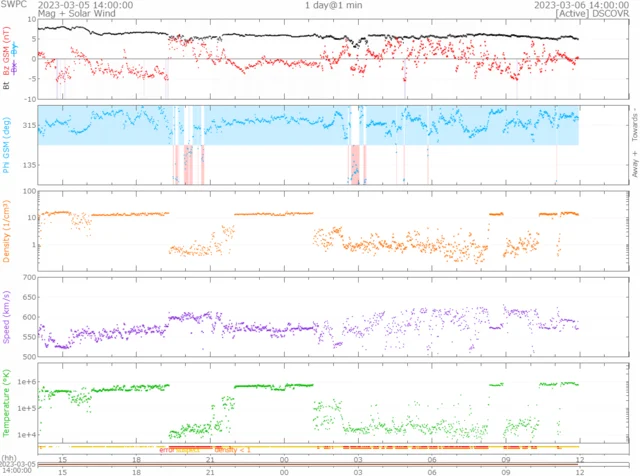The width and height of the screenshot is (640, 476).
Task: Click the '700' tick on the speed axis
Action: [30, 278]
